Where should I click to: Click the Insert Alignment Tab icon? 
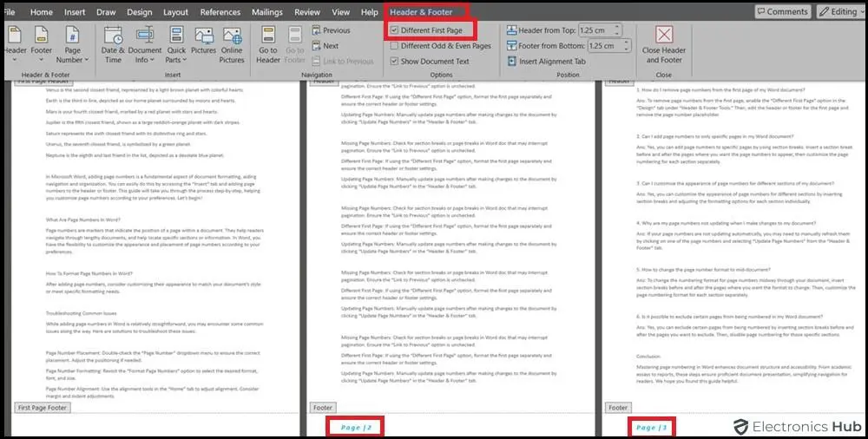coord(510,62)
